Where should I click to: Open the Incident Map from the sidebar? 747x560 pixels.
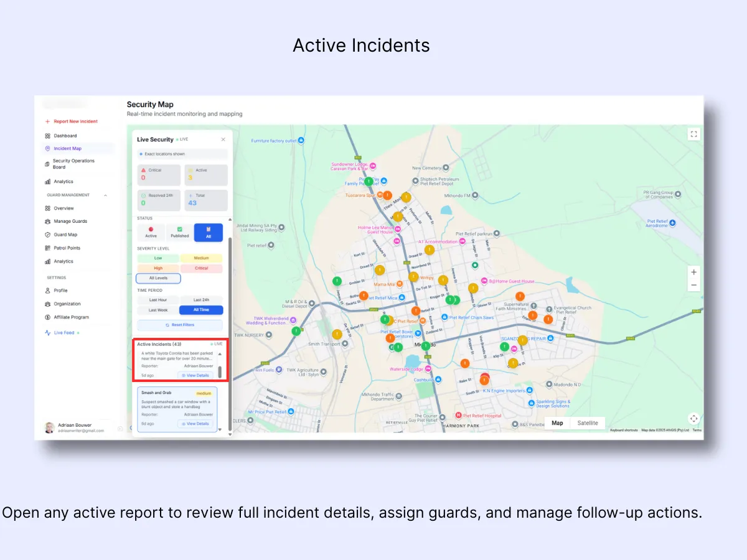[x=67, y=148]
